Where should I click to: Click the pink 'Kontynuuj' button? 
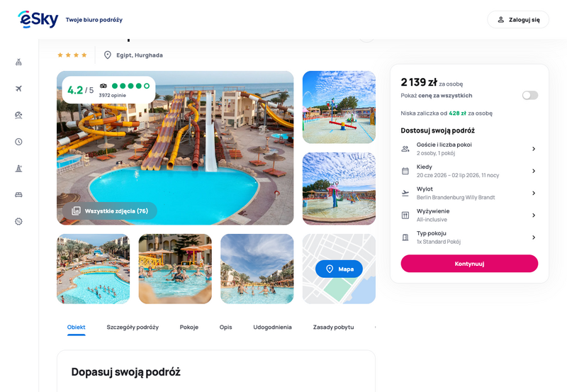469,264
